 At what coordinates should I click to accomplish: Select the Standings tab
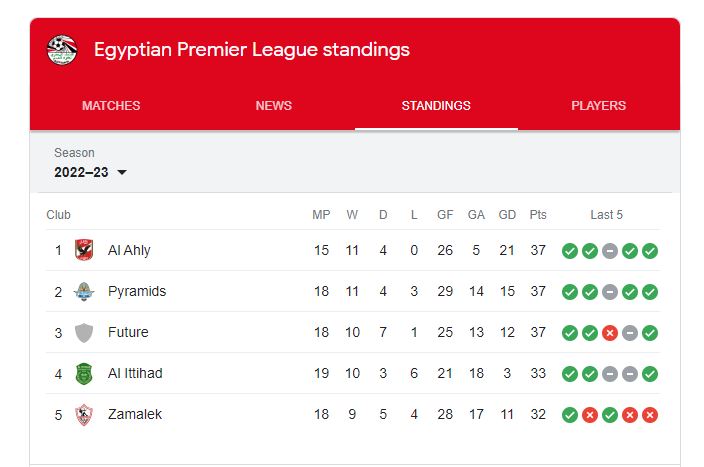[x=436, y=106]
